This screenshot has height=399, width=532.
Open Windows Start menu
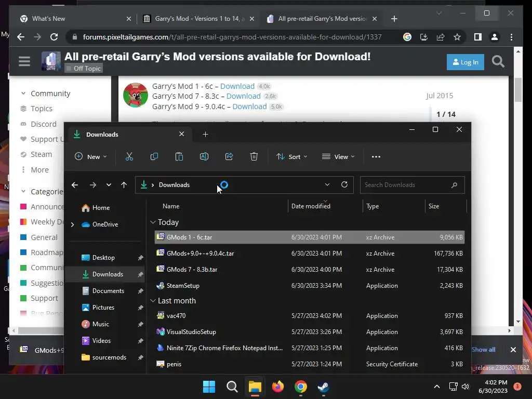pos(209,387)
